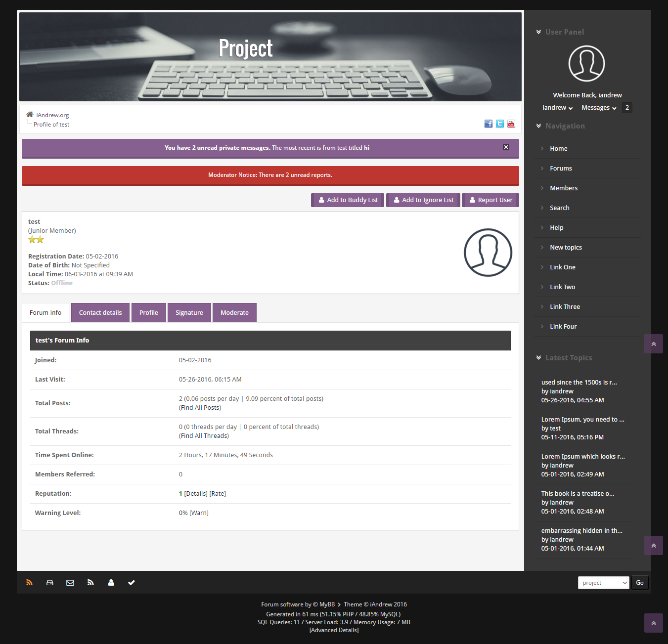Open the iandrew user dropdown menu

pos(557,108)
